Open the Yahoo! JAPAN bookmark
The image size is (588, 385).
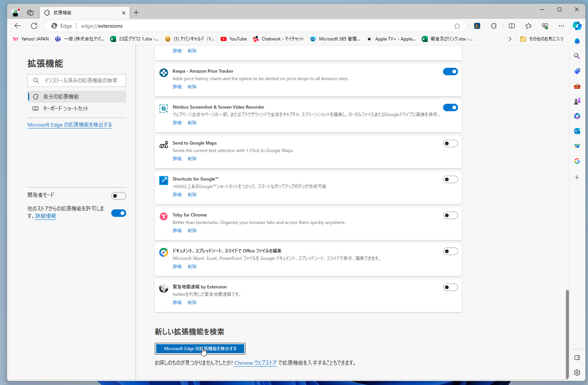point(31,39)
